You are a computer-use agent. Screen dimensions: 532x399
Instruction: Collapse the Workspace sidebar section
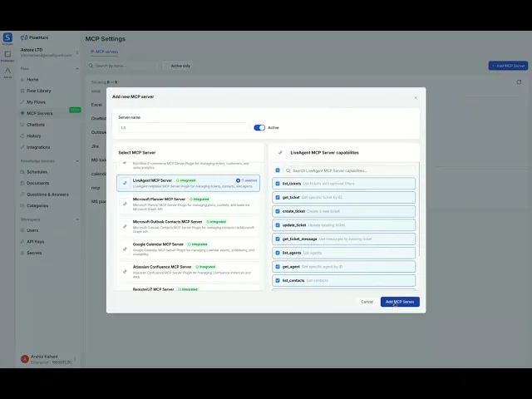pos(77,219)
